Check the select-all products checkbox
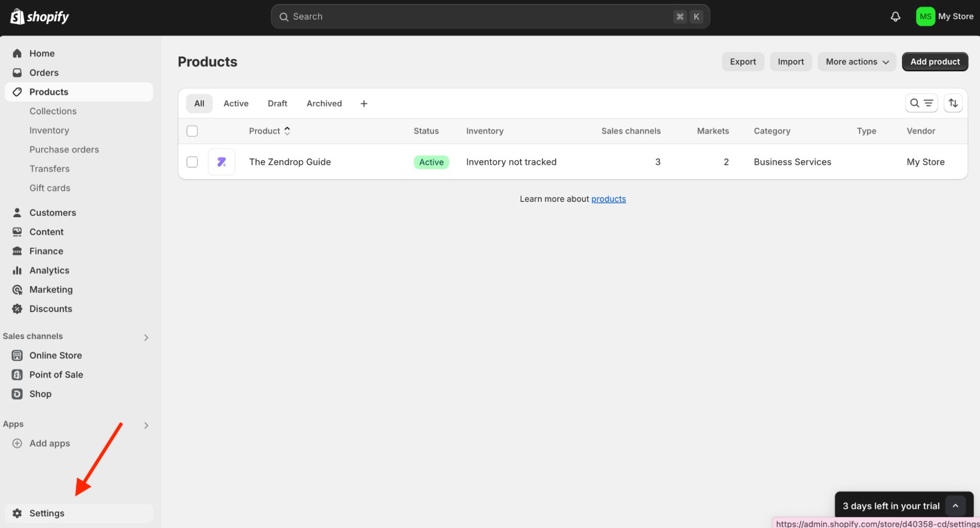The height and width of the screenshot is (528, 980). tap(192, 131)
